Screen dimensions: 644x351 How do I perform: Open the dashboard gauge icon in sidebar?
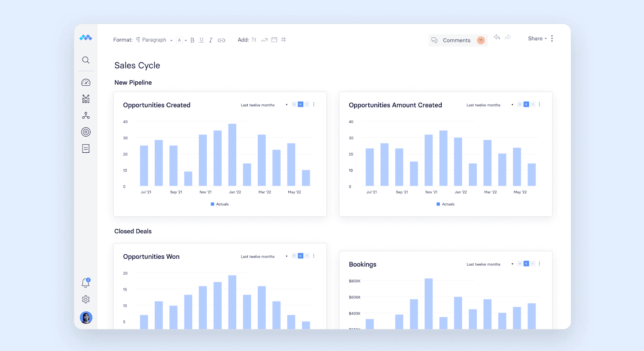tap(86, 82)
